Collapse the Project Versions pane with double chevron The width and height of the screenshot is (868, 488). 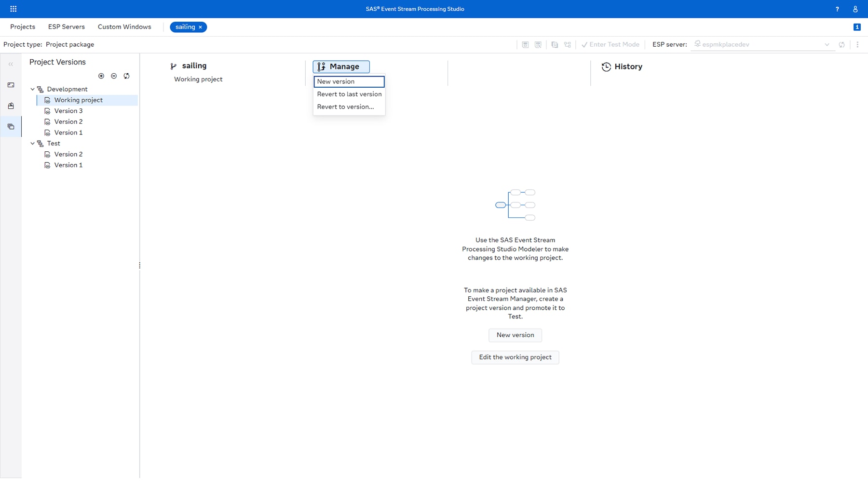coord(10,64)
